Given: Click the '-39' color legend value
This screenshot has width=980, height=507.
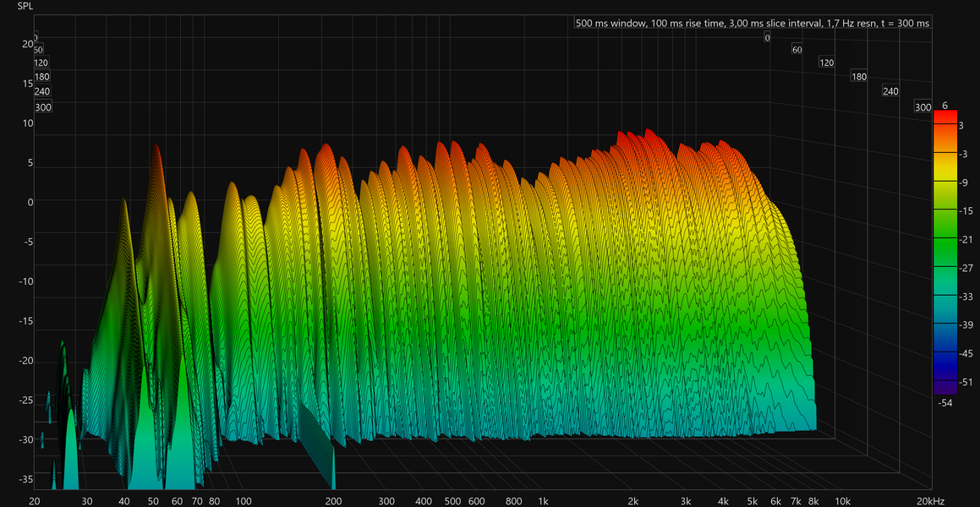Looking at the screenshot, I should pyautogui.click(x=965, y=324).
